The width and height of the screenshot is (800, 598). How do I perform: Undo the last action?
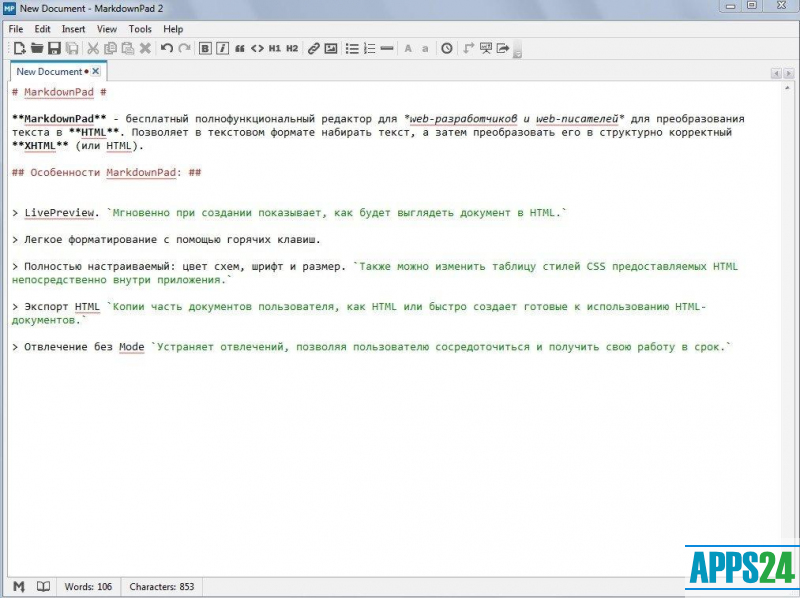click(x=166, y=48)
